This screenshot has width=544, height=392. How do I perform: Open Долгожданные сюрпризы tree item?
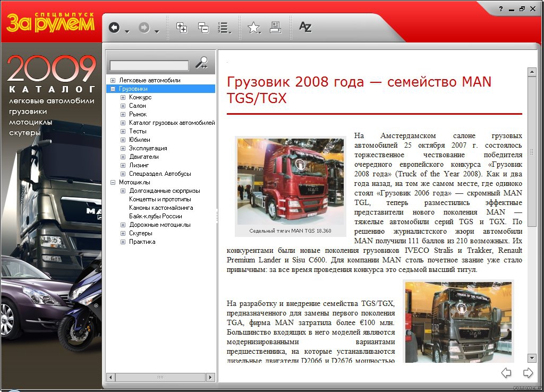[165, 191]
